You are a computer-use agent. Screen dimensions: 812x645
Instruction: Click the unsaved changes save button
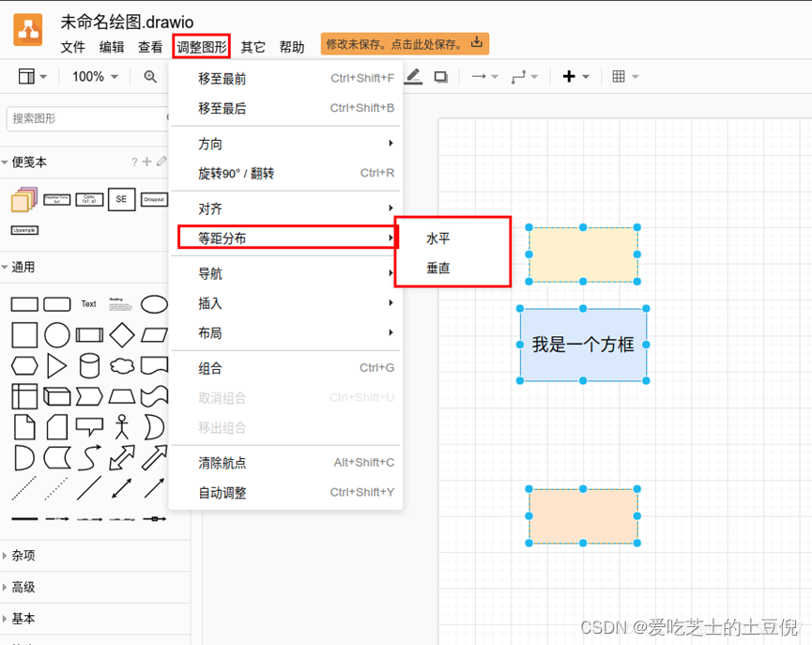coord(405,44)
